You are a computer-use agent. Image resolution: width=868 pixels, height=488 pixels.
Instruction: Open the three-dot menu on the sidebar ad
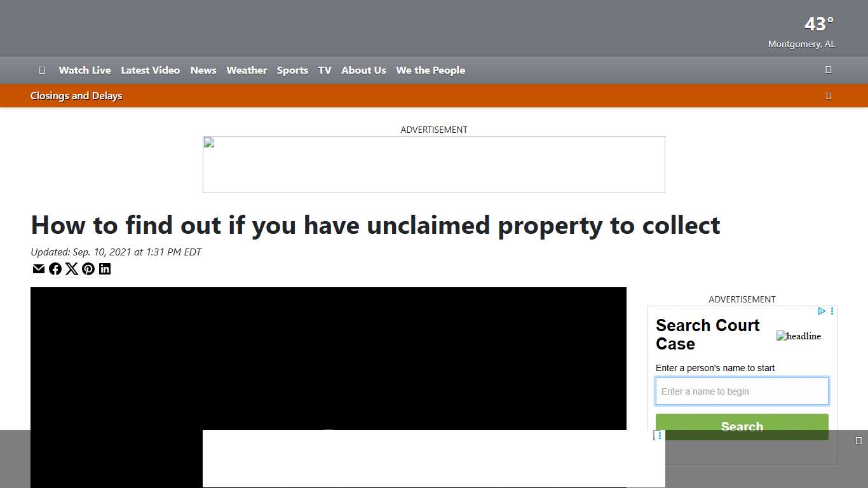831,311
